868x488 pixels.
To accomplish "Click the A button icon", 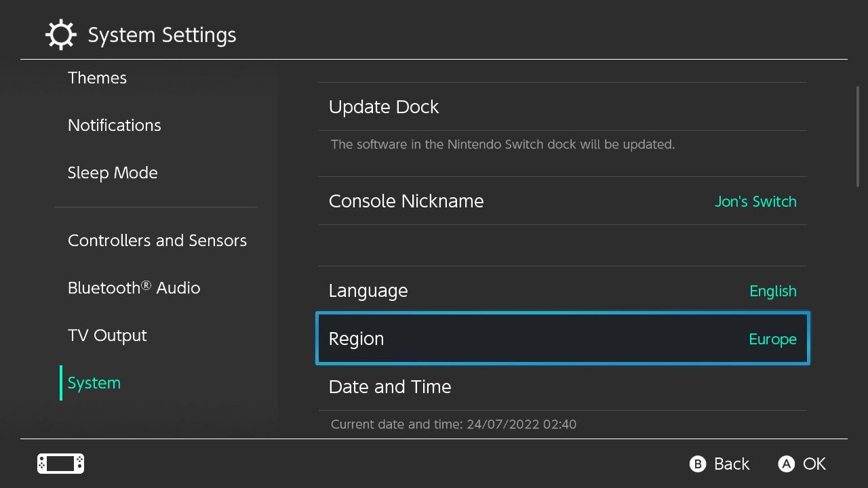I will (x=787, y=464).
